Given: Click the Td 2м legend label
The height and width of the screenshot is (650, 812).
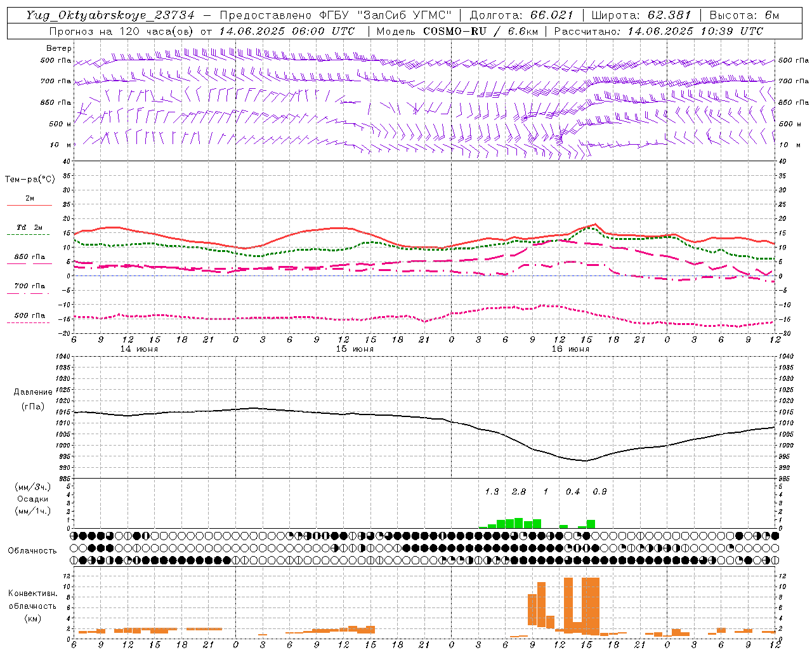Looking at the screenshot, I should click(30, 227).
